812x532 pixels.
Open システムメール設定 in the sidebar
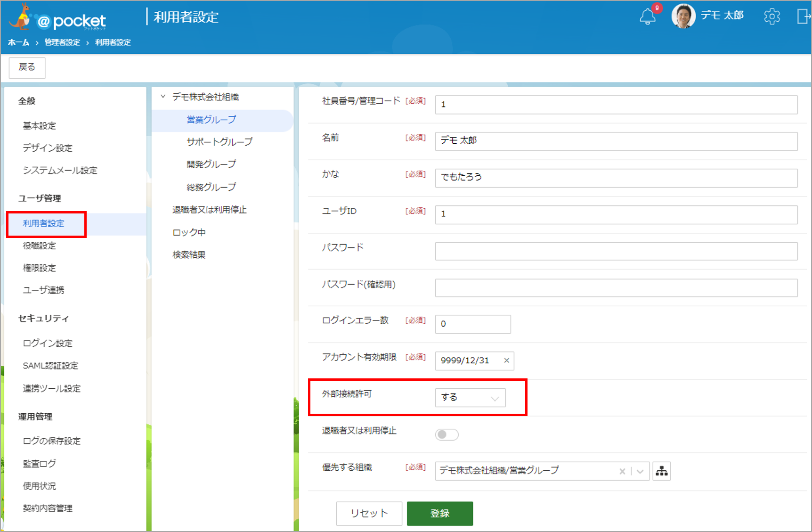pos(60,170)
